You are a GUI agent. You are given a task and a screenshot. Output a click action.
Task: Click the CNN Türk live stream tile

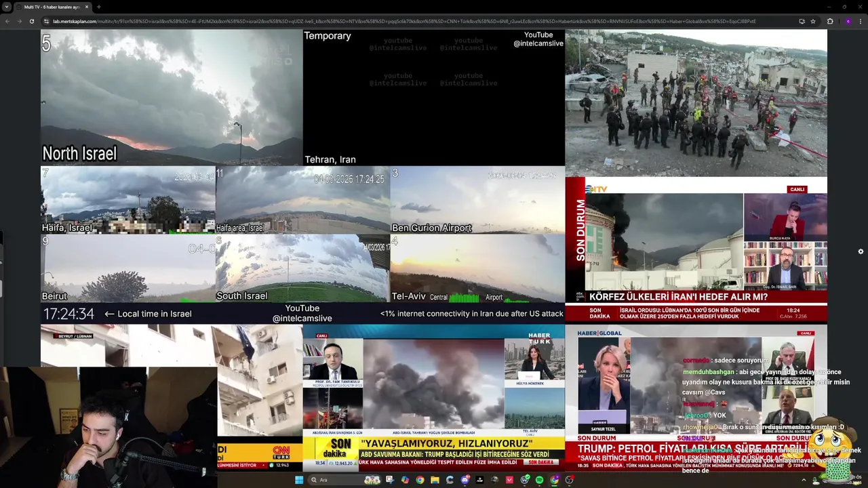pyautogui.click(x=171, y=397)
